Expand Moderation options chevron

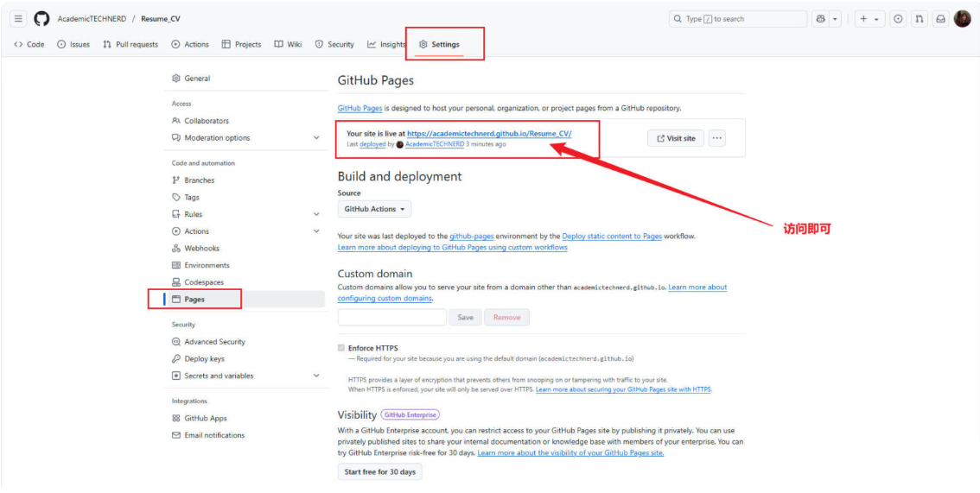click(x=316, y=138)
